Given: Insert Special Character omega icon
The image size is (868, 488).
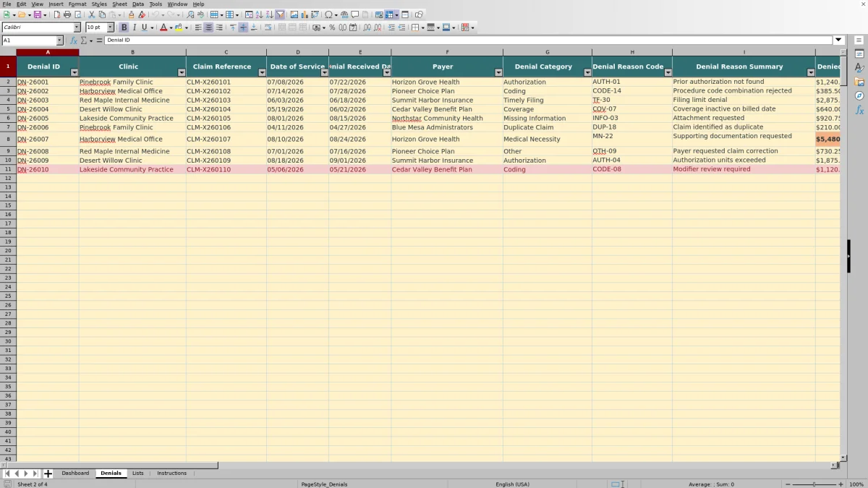Looking at the screenshot, I should (x=328, y=14).
